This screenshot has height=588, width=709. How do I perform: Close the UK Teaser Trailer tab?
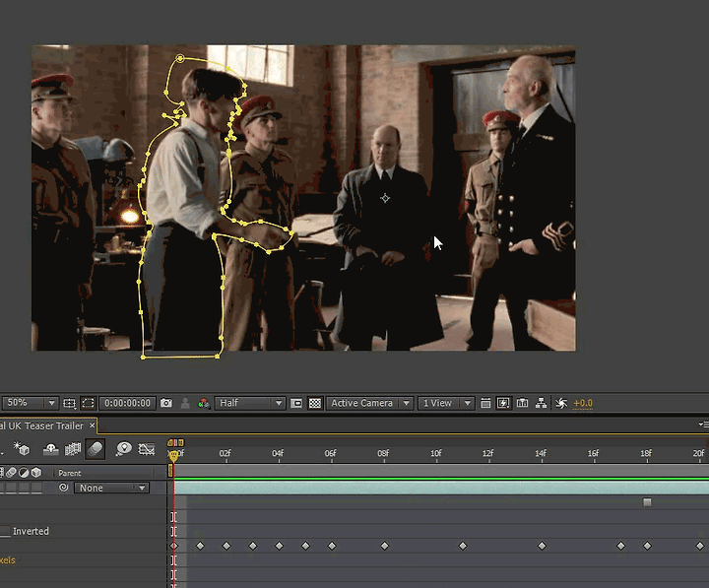tap(92, 425)
